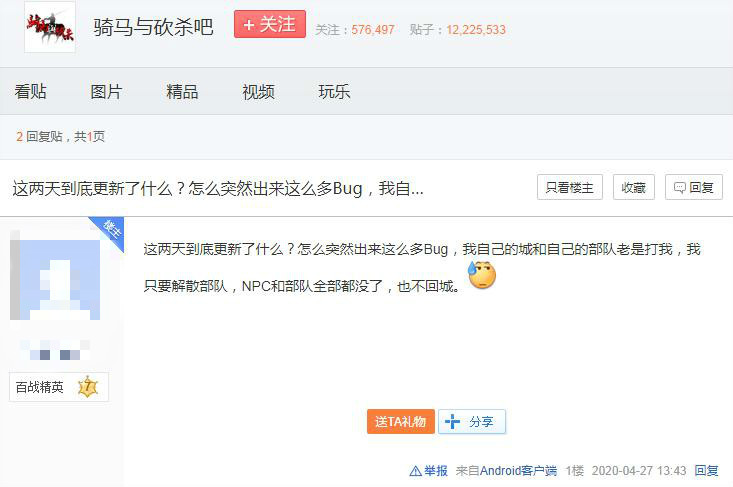This screenshot has width=733, height=487.
Task: Click the level 7 star badge
Action: coord(88,387)
